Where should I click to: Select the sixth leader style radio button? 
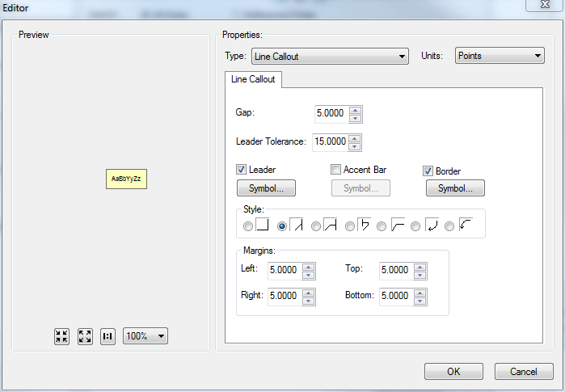(415, 226)
